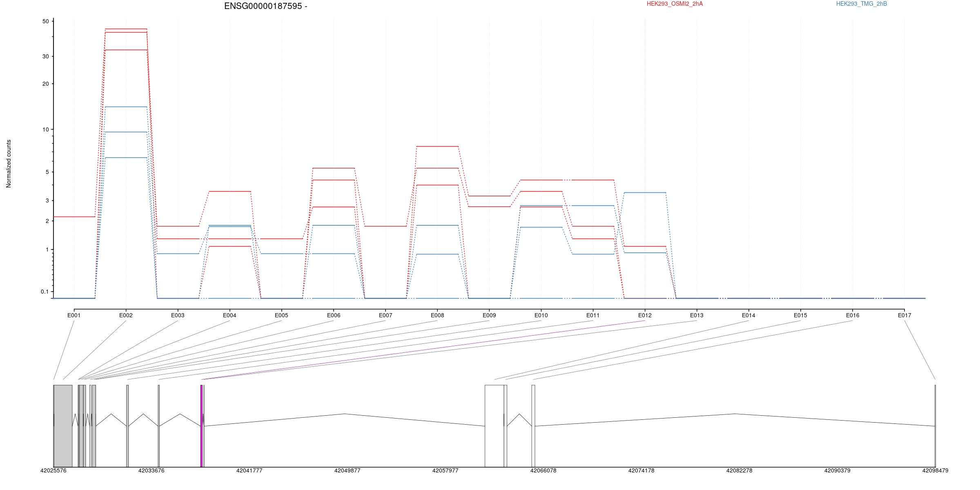This screenshot has height=490, width=980.
Task: Click genomic coordinate 42090379
Action: click(x=837, y=470)
